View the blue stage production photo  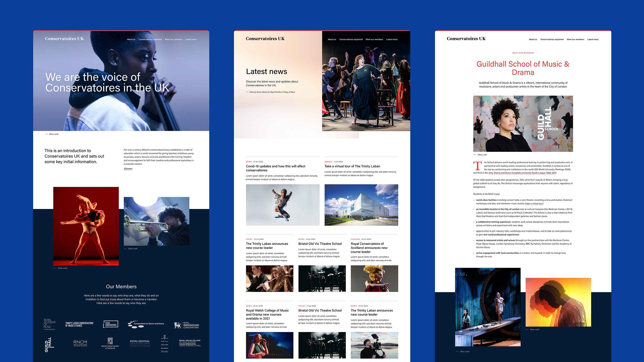tap(488, 307)
